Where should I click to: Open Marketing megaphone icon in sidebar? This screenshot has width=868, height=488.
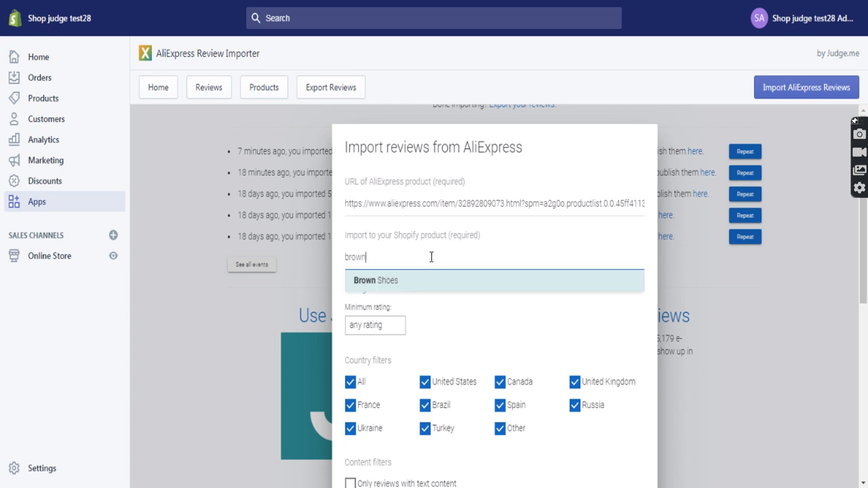point(14,160)
